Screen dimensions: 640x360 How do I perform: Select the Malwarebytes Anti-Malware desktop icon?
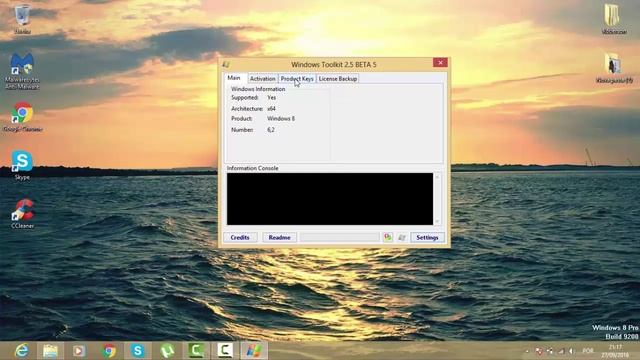(22, 71)
